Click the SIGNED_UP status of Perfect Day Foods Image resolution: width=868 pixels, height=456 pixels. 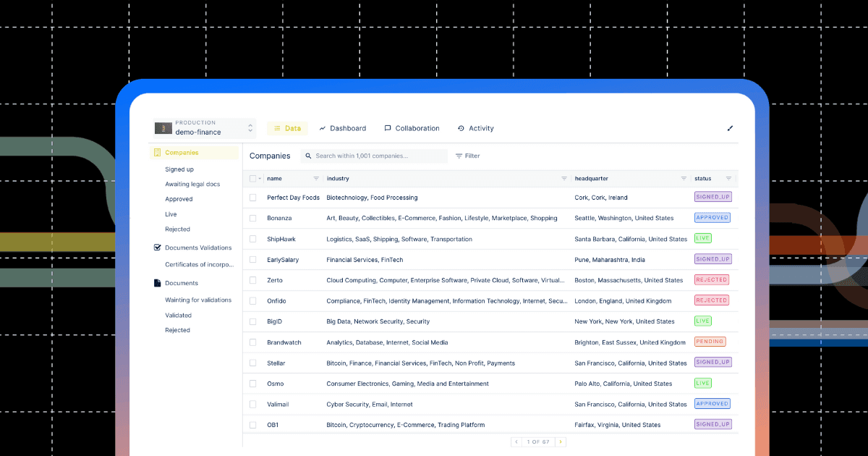click(713, 197)
